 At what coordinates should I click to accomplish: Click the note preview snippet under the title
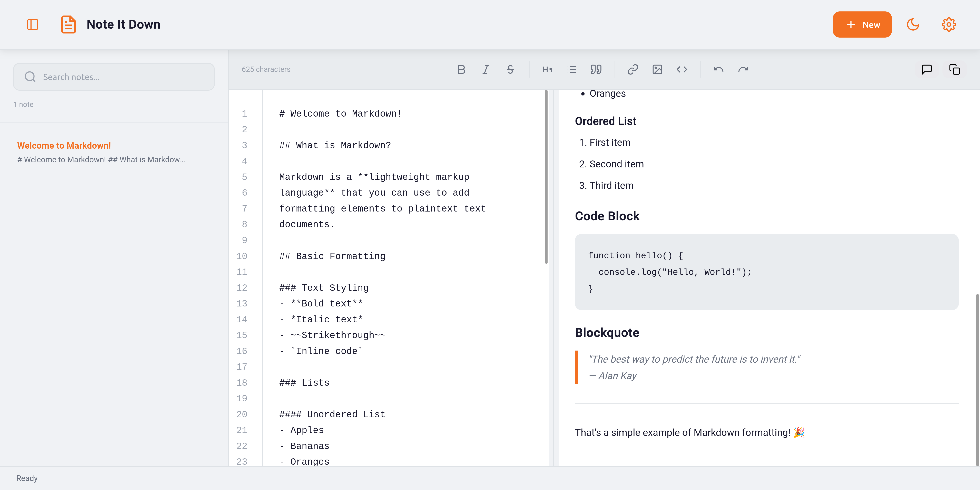click(x=101, y=159)
